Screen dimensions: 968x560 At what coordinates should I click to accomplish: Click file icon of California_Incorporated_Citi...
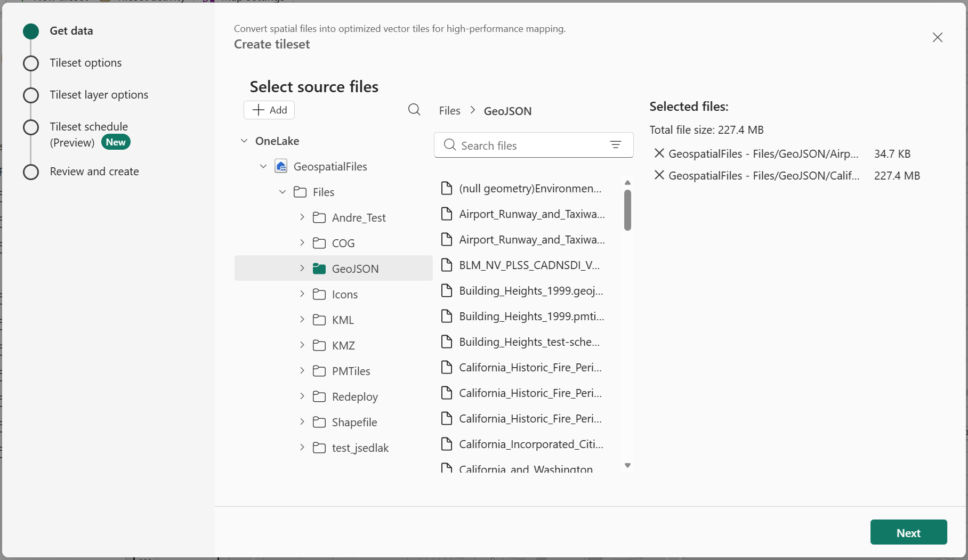click(447, 444)
